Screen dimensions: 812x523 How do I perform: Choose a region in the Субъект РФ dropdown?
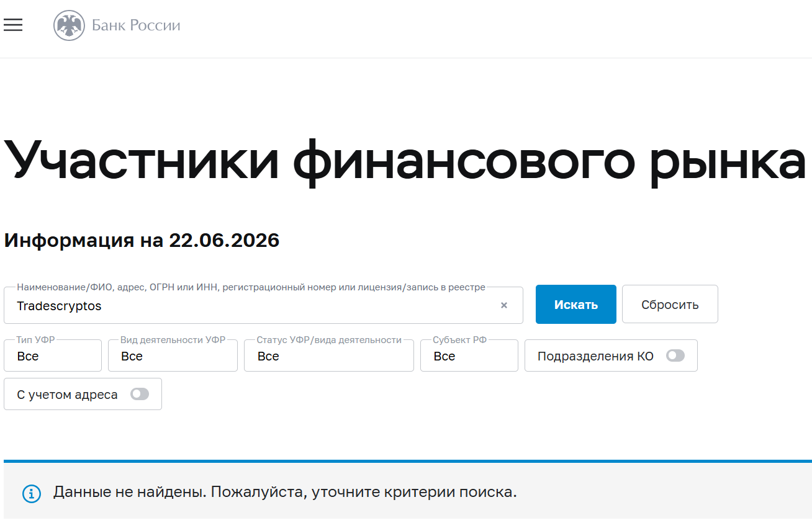469,355
